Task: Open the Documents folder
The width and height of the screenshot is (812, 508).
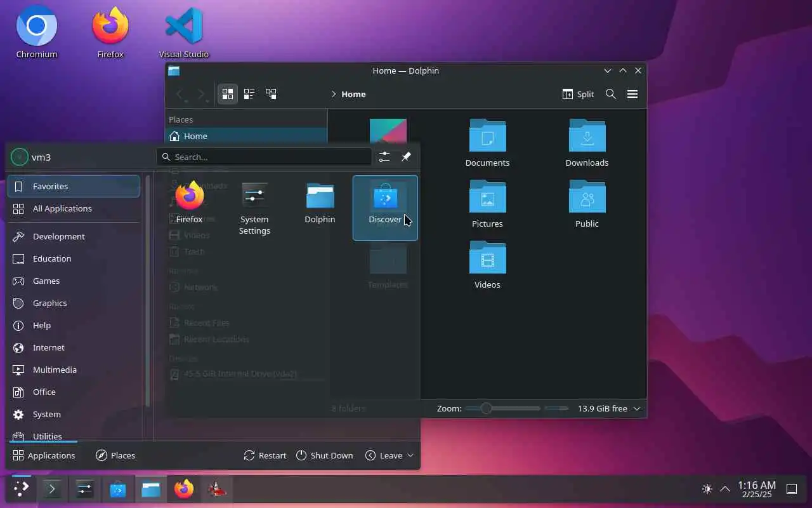Action: (487, 143)
